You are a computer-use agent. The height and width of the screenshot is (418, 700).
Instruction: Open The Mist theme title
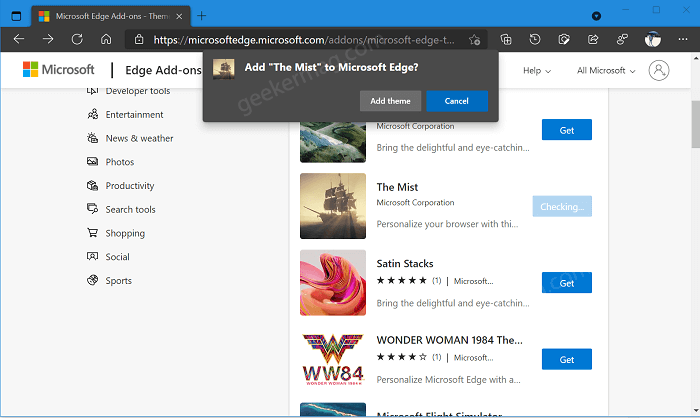click(x=397, y=187)
